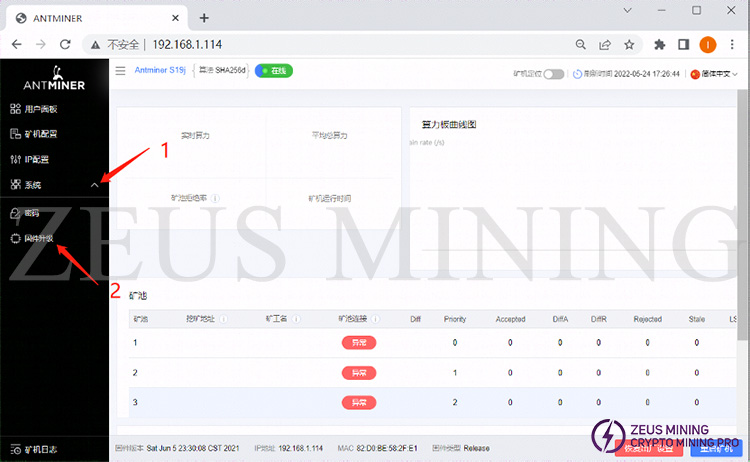Click the 异常 status badge for pool 3

358,402
